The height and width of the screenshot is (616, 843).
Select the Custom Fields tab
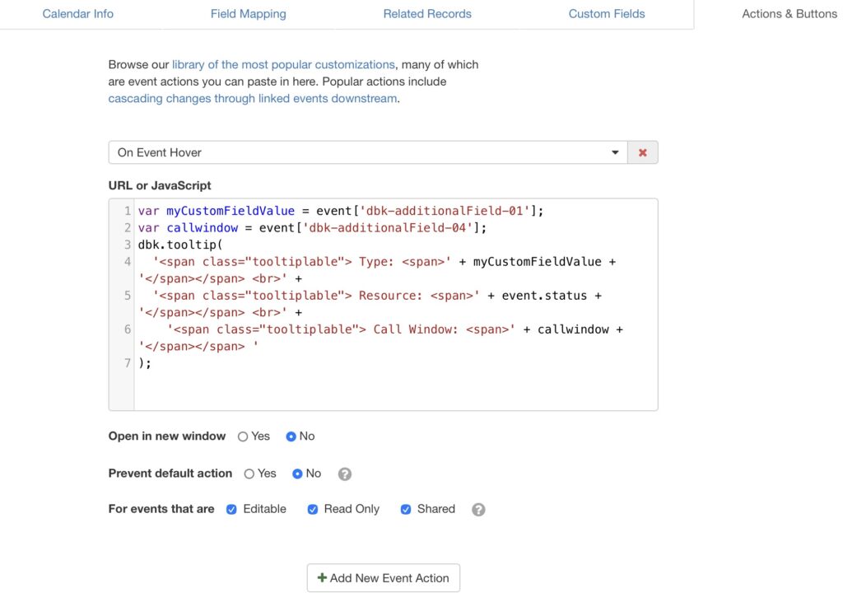pyautogui.click(x=607, y=14)
